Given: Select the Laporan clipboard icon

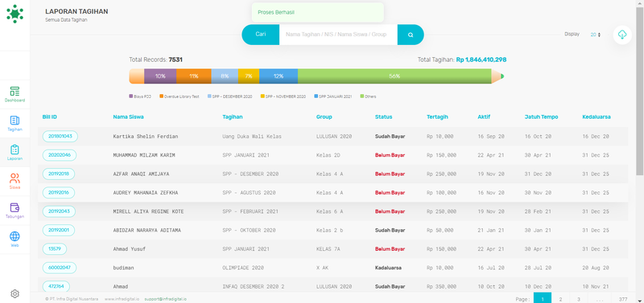Looking at the screenshot, I should click(x=14, y=149).
